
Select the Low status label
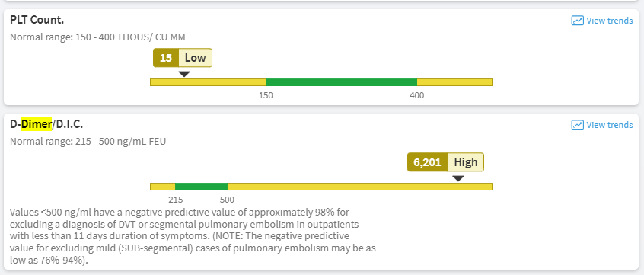pos(196,58)
